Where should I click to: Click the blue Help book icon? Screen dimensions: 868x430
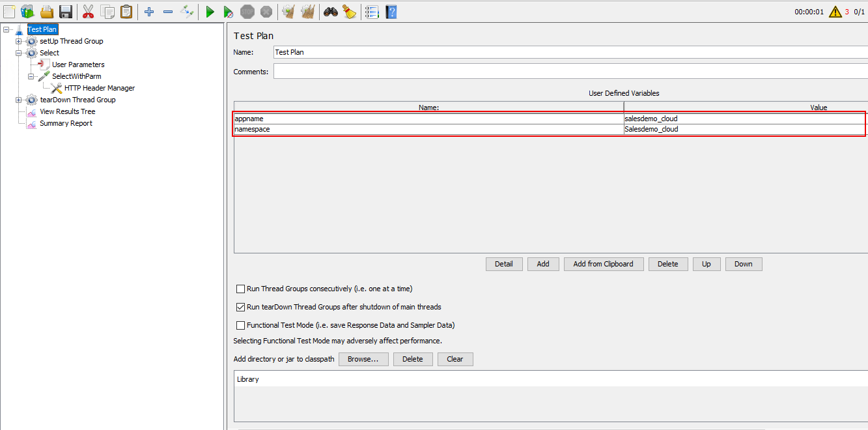391,12
